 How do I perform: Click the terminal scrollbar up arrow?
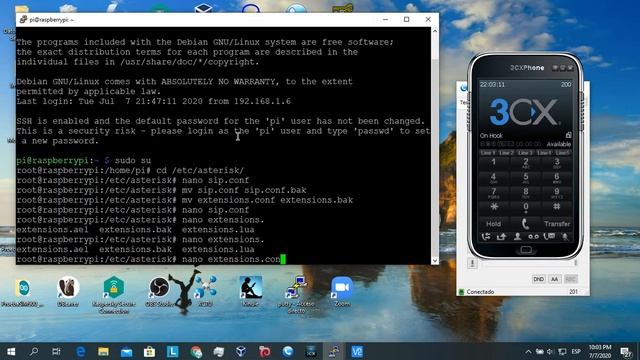435,31
